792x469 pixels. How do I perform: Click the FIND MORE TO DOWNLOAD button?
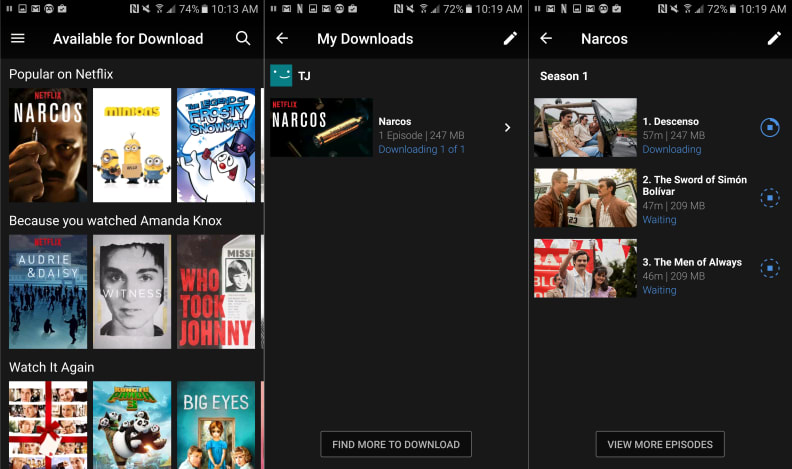(396, 444)
